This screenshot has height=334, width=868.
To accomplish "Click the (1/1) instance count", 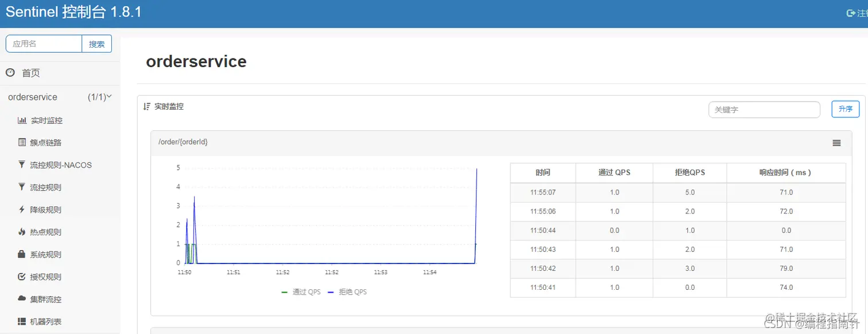I will pos(97,97).
